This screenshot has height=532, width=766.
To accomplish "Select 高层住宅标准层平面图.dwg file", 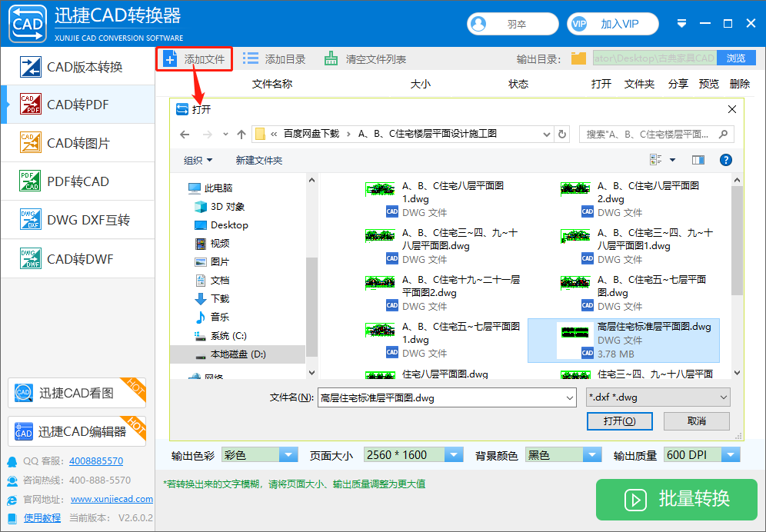I will pyautogui.click(x=624, y=340).
